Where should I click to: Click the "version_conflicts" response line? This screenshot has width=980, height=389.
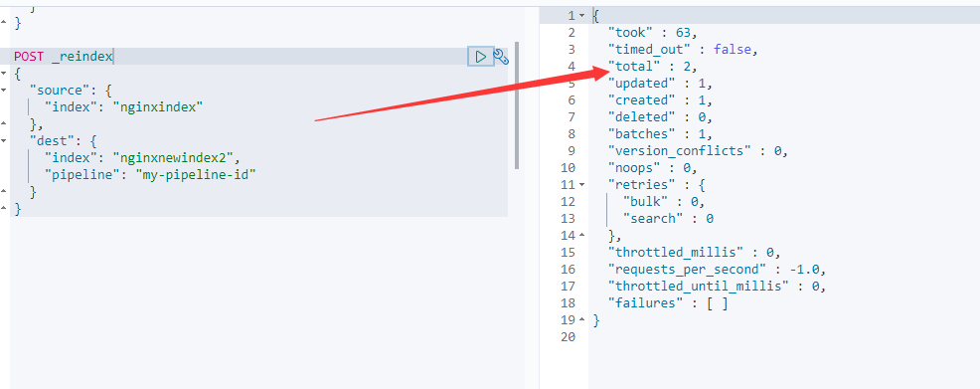pyautogui.click(x=698, y=150)
